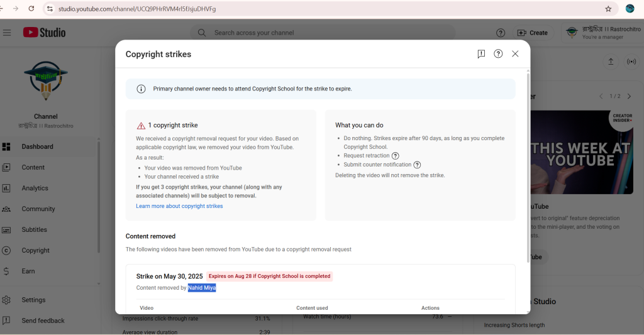Open Learn more about copyright strikes link

179,206
